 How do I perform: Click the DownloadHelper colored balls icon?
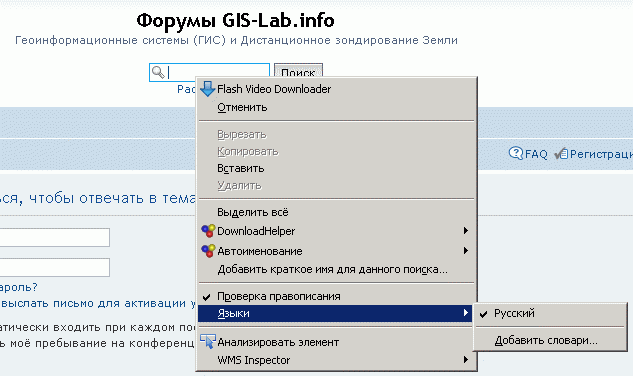208,231
